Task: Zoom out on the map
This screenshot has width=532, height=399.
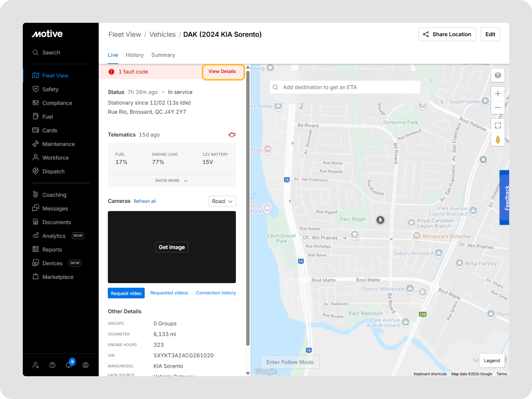Action: 498,108
